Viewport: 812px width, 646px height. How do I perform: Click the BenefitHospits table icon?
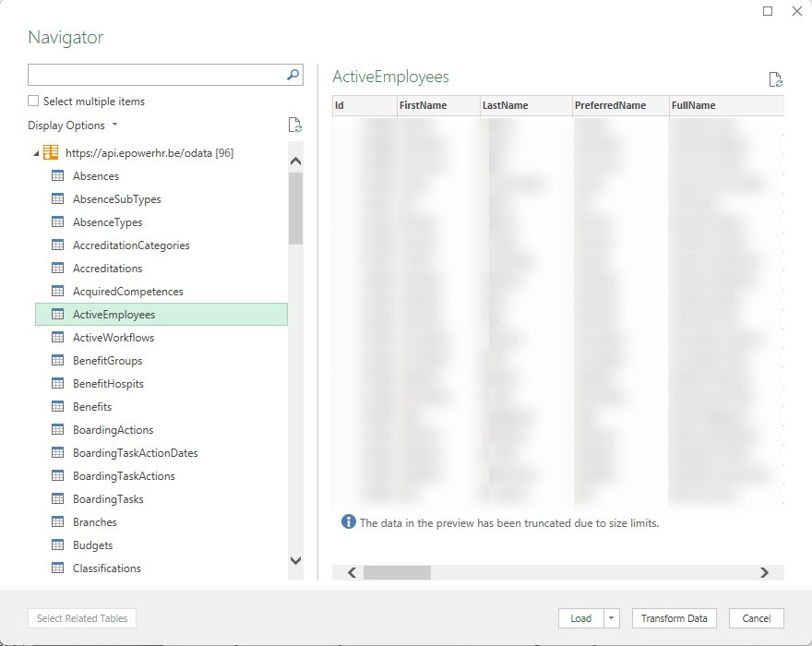tap(57, 383)
